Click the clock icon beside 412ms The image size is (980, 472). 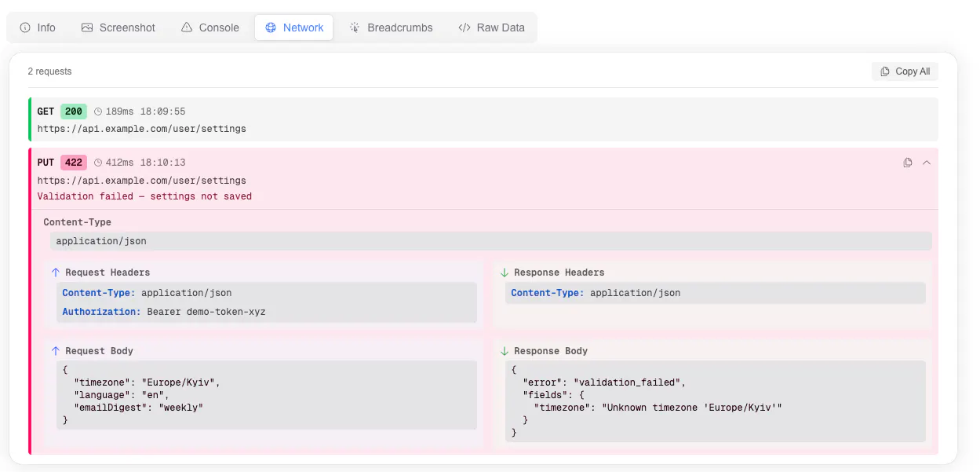[98, 163]
